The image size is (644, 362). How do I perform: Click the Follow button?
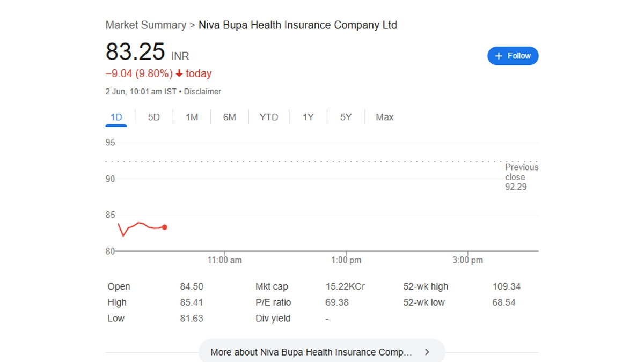[x=513, y=56]
